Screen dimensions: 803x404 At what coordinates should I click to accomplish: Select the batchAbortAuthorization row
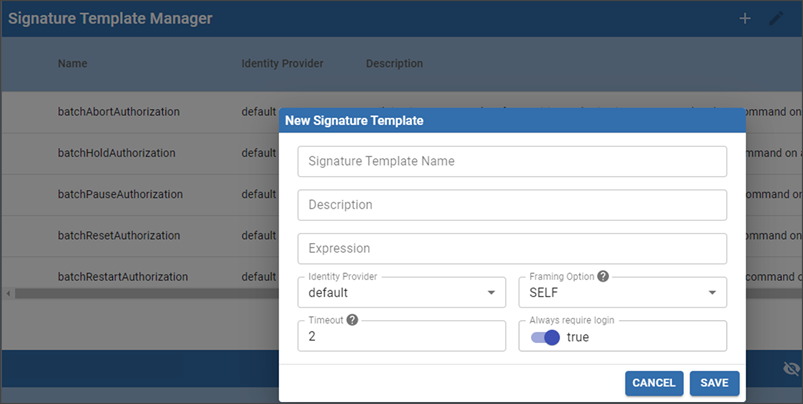coord(119,112)
